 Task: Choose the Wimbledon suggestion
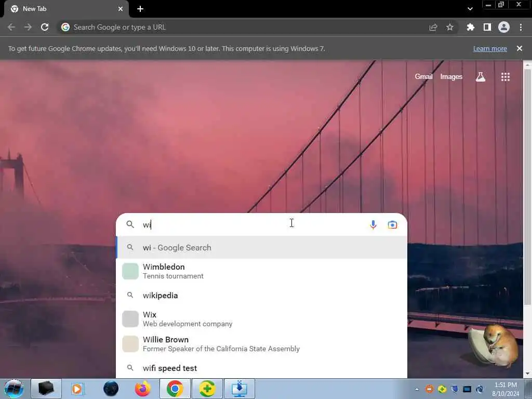pyautogui.click(x=261, y=271)
